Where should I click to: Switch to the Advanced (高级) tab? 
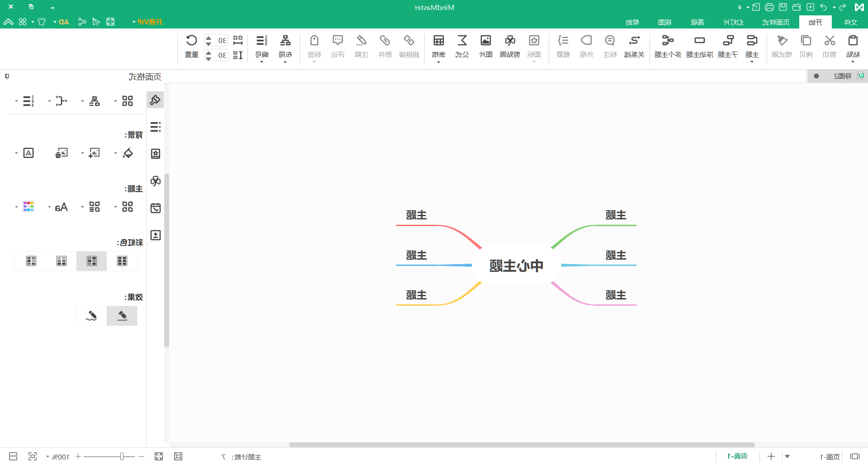coord(697,22)
